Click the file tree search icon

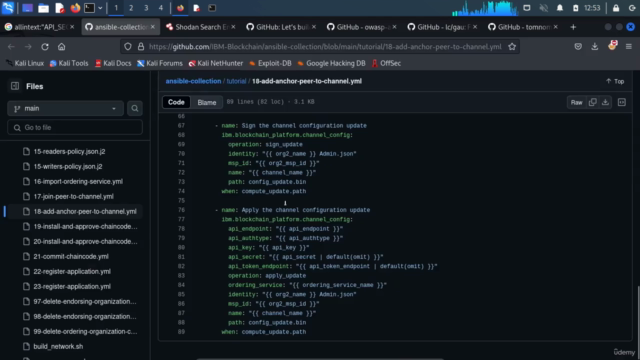pos(135,108)
